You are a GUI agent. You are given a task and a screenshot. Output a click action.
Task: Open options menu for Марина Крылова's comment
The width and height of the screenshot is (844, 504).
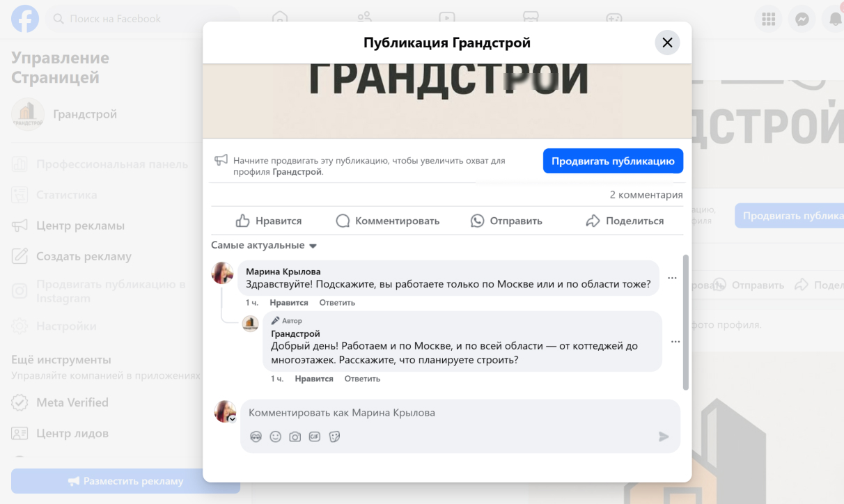[672, 278]
